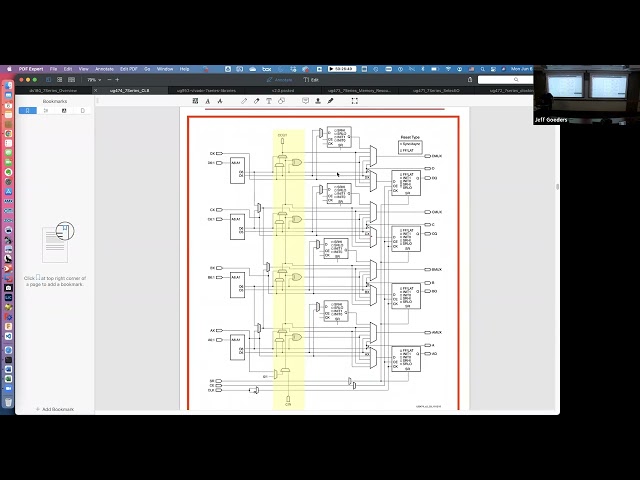Switch to the ug471_7Series_SelectIO tab
Viewport: 640px width, 480px height.
point(436,90)
